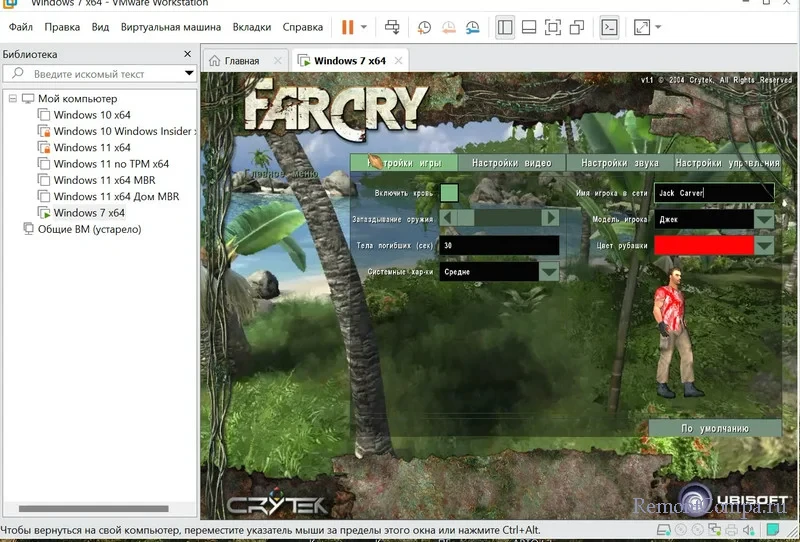
Task: Click the Главное меню link in Far Cry
Action: (x=281, y=174)
